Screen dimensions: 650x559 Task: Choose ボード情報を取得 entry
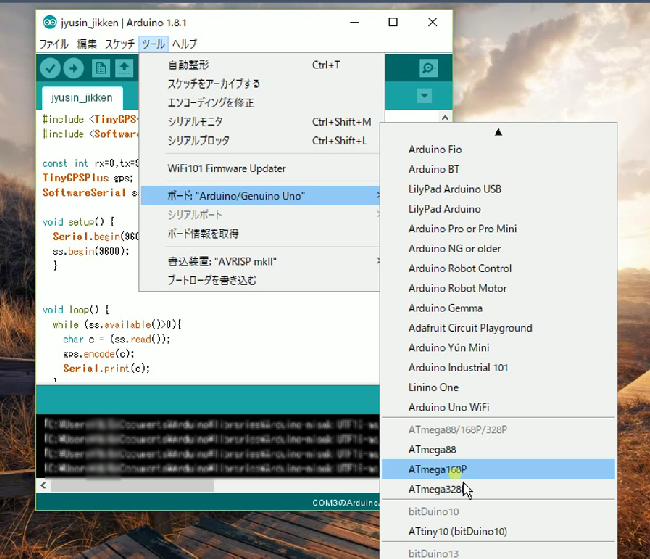pyautogui.click(x=260, y=234)
